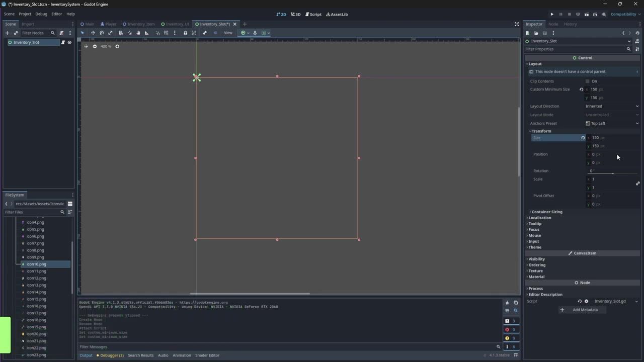
Task: Expand the Container Sizing section
Action: tap(547, 212)
